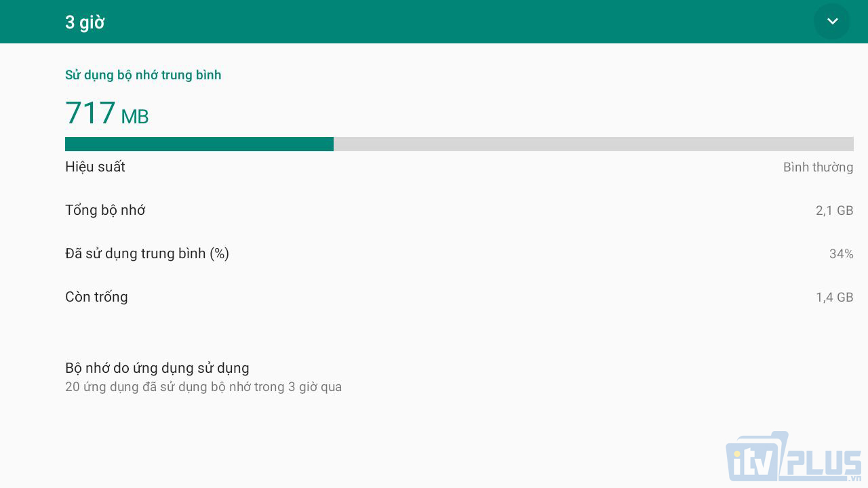The height and width of the screenshot is (488, 868).
Task: Click the TV icon in iTV Plus logo
Action: tap(757, 455)
